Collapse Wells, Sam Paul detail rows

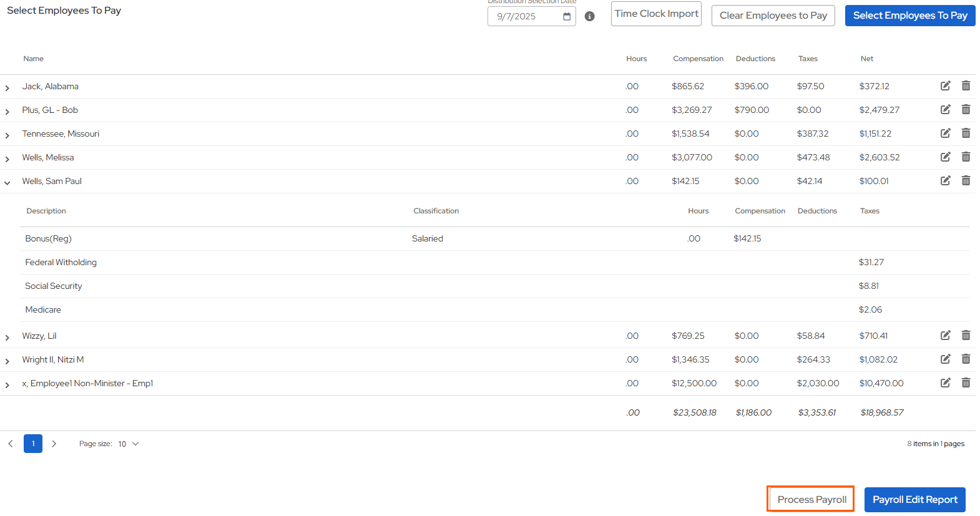(x=7, y=183)
